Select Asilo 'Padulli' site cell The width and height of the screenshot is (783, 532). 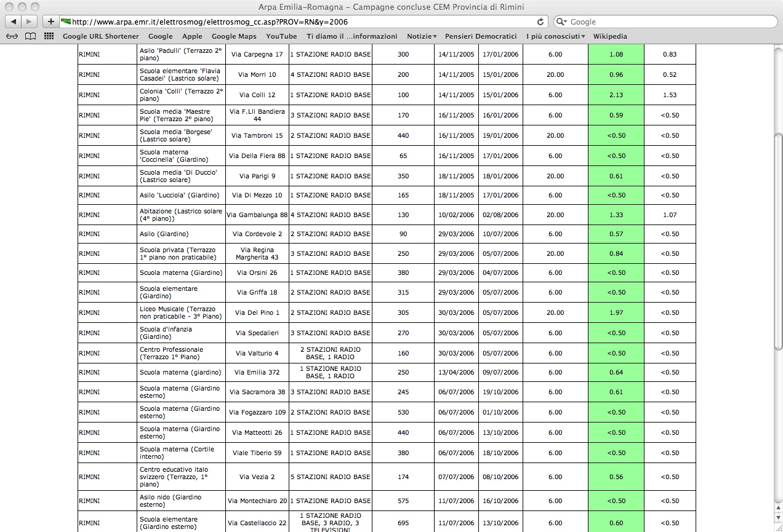(181, 54)
